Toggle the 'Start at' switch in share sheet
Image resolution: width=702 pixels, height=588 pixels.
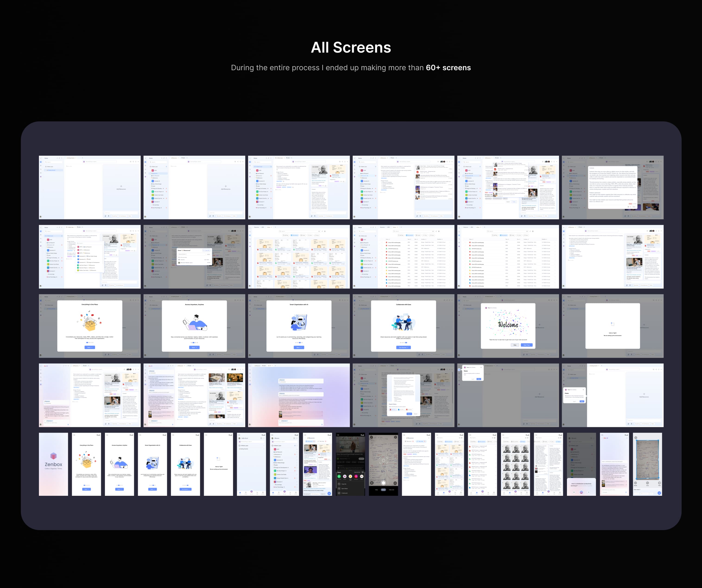click(x=362, y=472)
